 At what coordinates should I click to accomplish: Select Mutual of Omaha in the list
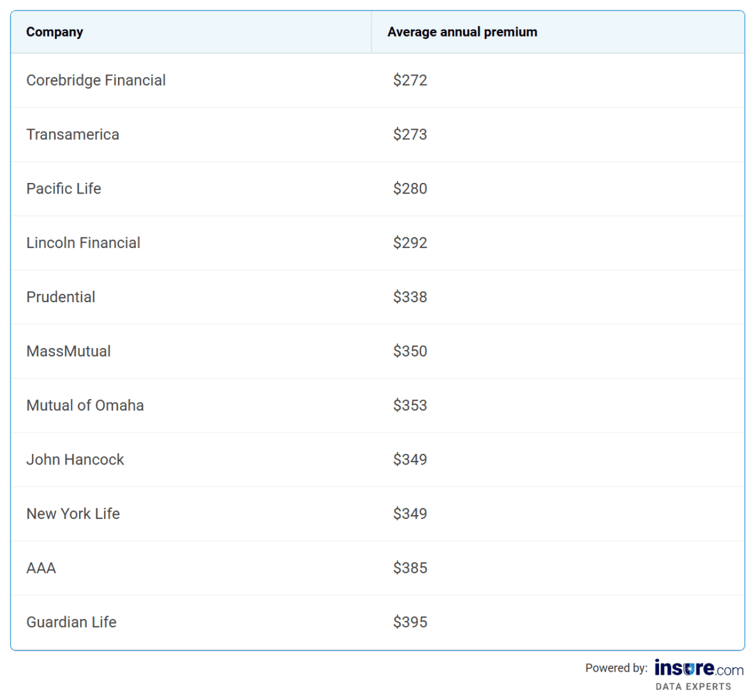pyautogui.click(x=85, y=406)
